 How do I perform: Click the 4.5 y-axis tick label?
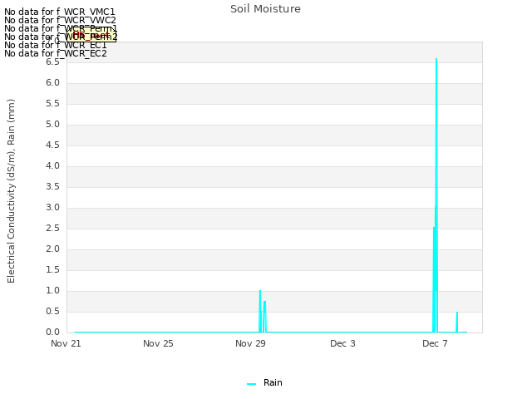point(52,145)
